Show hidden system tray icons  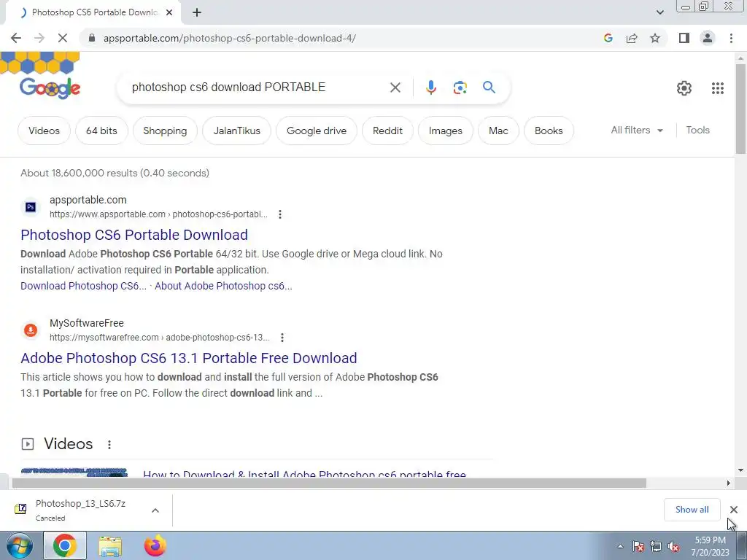click(620, 547)
